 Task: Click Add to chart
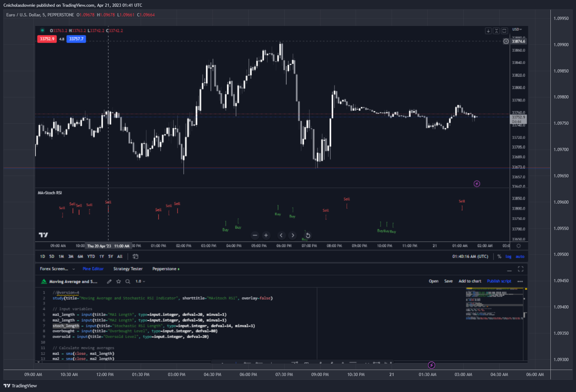pos(470,281)
